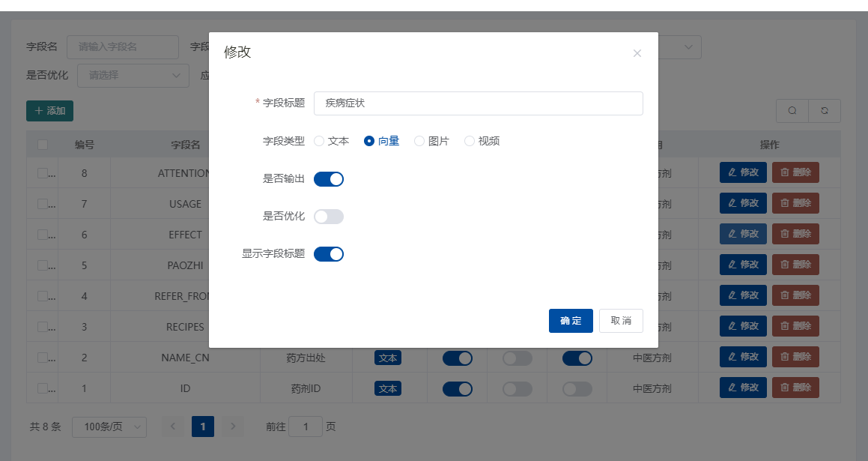
Task: Click 修改 edit button for ID row
Action: click(743, 388)
